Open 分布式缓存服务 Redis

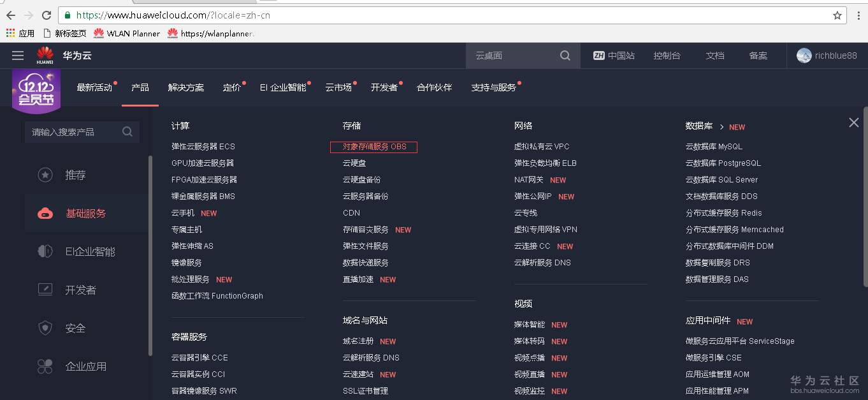[x=724, y=212]
